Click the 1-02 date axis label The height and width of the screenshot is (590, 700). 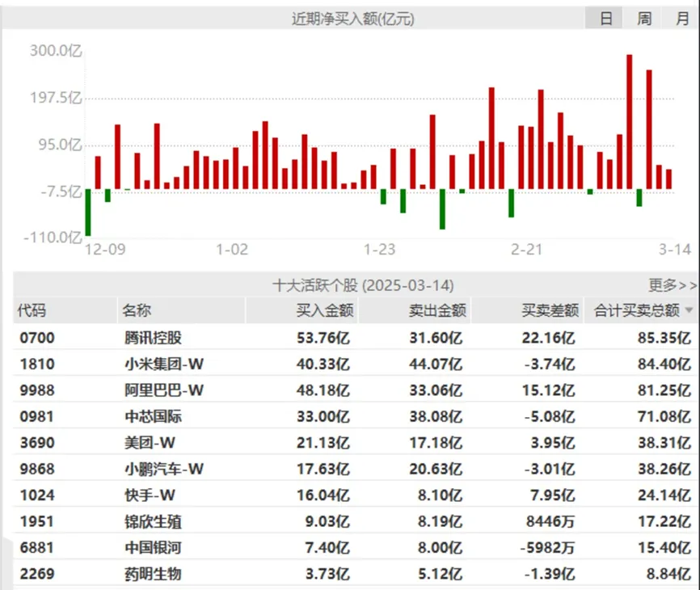point(232,249)
